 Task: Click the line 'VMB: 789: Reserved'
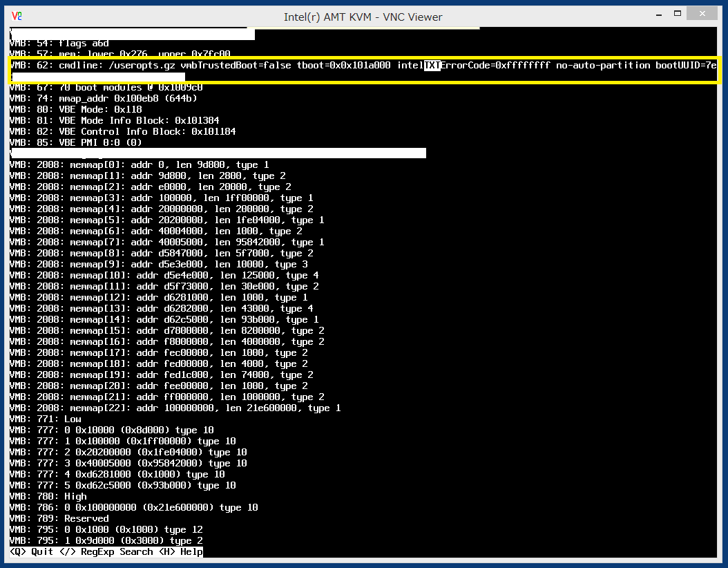(x=59, y=519)
